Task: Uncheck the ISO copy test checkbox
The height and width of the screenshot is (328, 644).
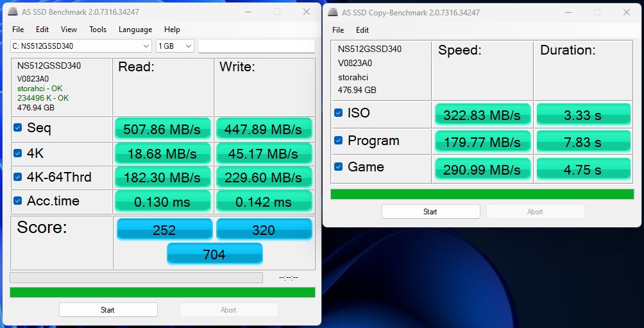Action: tap(339, 112)
